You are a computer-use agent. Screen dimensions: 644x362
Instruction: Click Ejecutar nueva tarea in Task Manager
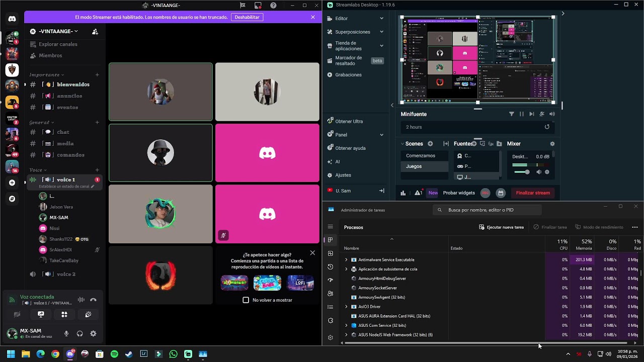pos(501,227)
